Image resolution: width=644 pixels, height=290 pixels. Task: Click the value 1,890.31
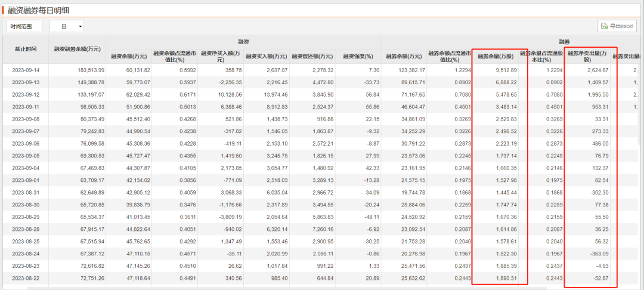click(506, 278)
